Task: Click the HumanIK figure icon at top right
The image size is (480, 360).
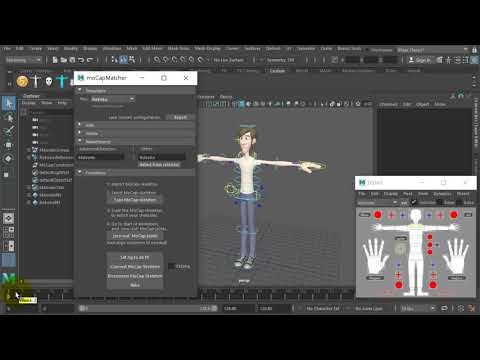Action: 449,60
